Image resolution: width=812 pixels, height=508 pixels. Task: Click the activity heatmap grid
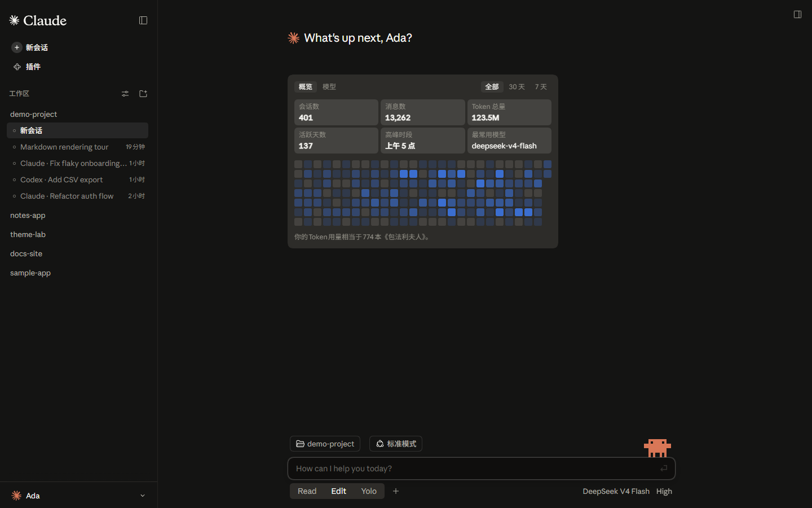423,193
